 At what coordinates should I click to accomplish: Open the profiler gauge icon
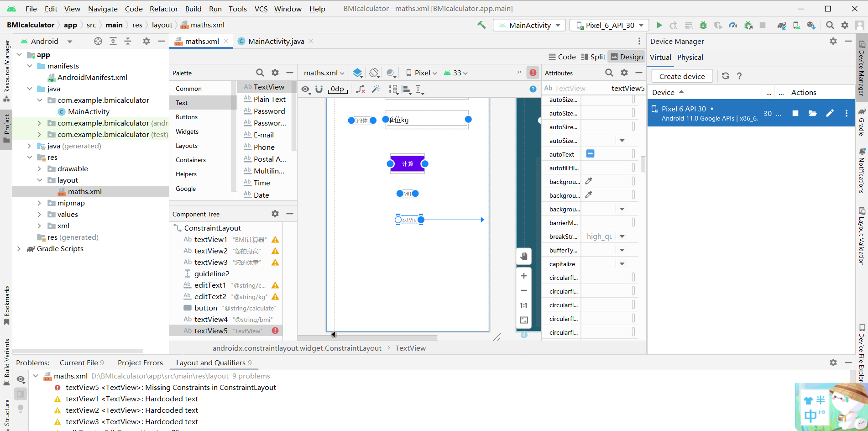(733, 25)
